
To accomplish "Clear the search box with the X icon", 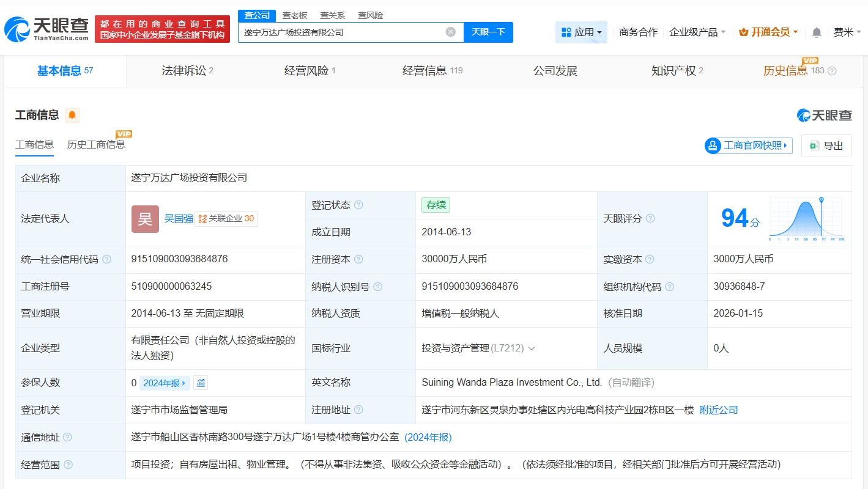I will point(451,32).
